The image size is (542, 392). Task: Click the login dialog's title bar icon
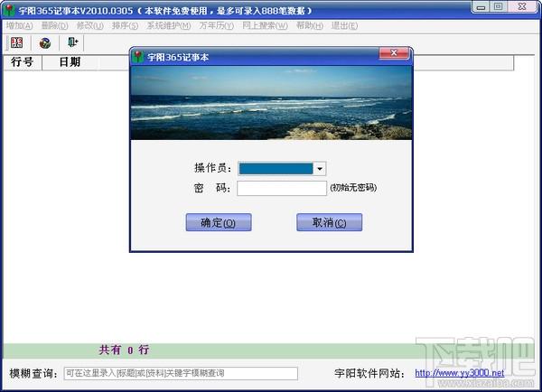pos(138,57)
